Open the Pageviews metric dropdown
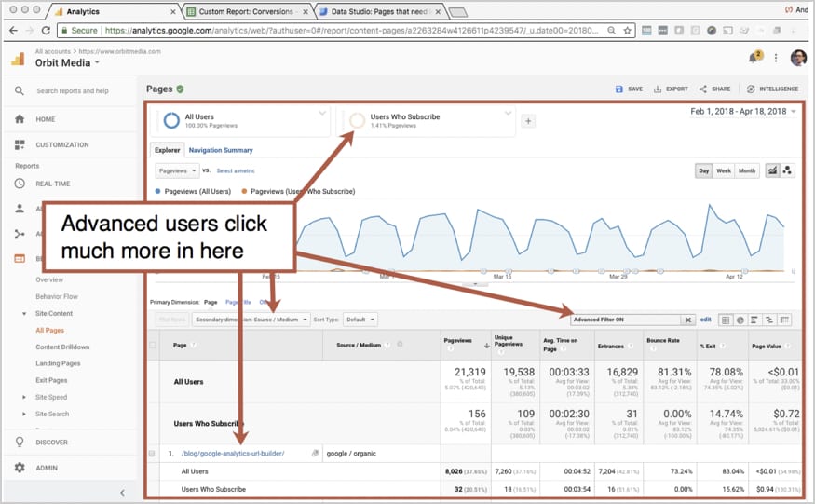Image resolution: width=815 pixels, height=504 pixels. coord(177,170)
